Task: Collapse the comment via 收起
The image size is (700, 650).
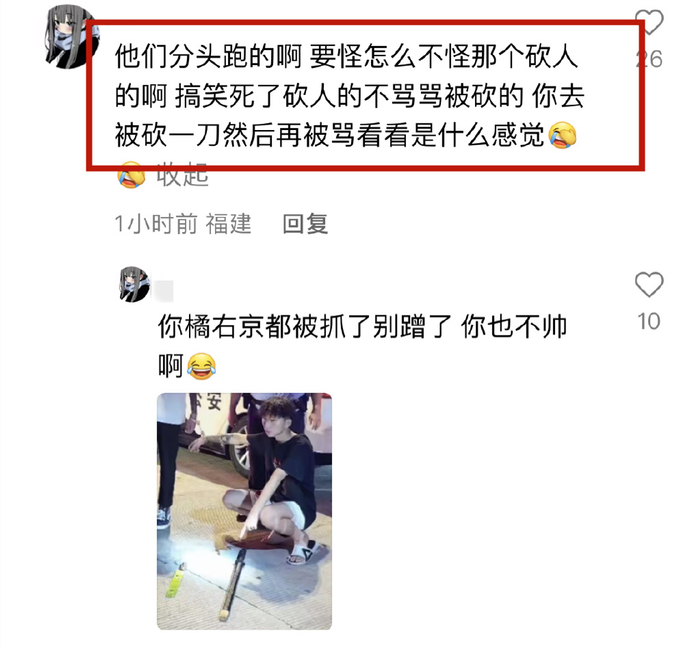Action: (182, 175)
